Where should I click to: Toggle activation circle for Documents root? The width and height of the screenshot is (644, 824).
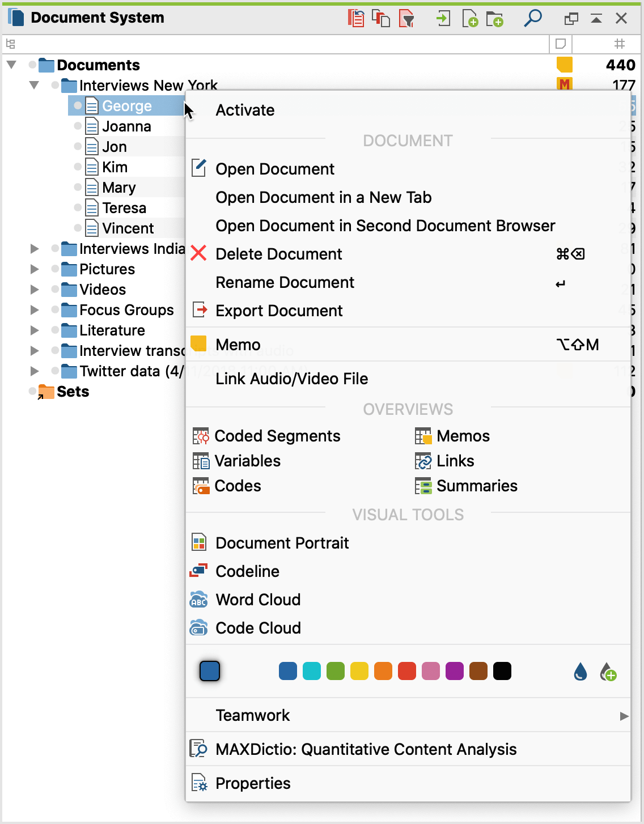pyautogui.click(x=32, y=65)
